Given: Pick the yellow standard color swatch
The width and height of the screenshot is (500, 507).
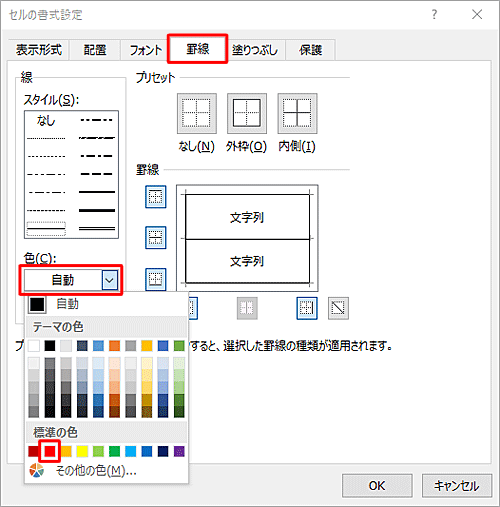Looking at the screenshot, I should (82, 451).
